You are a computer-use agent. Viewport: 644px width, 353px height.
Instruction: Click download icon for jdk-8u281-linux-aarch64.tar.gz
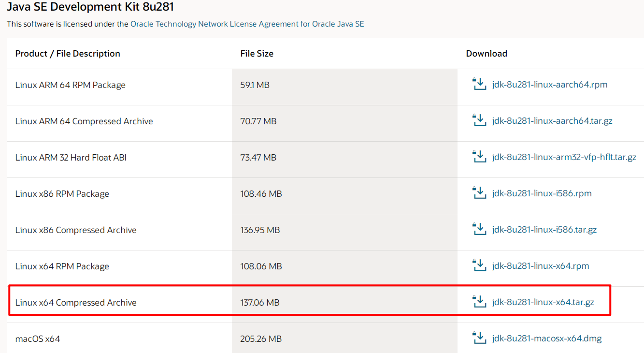tap(479, 120)
